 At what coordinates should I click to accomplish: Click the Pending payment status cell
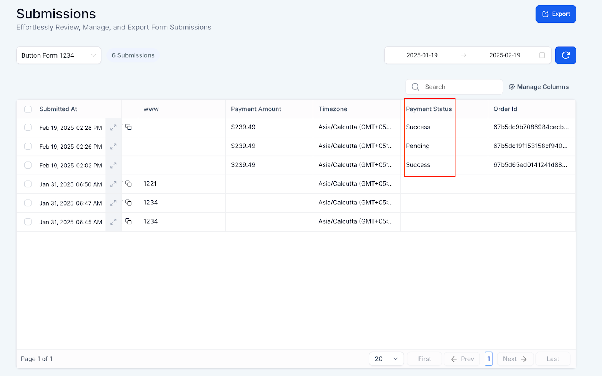click(x=417, y=146)
